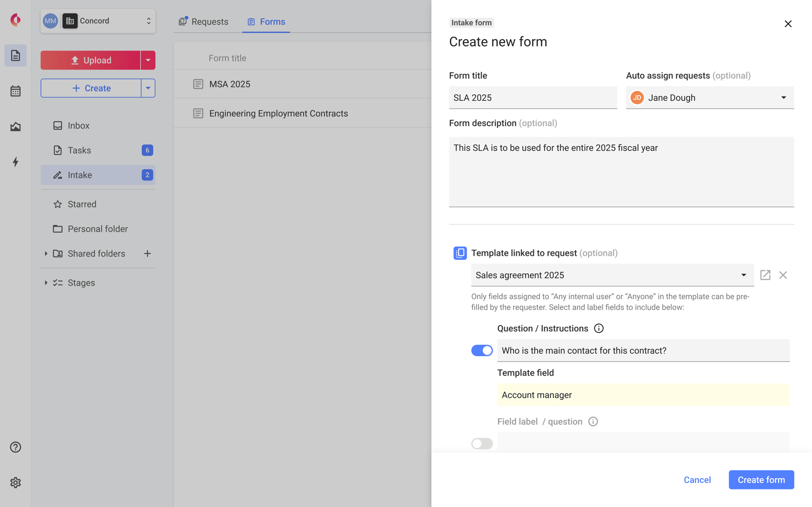Open the Calendar icon in the left rail
Image resolution: width=812 pixels, height=507 pixels.
[15, 91]
